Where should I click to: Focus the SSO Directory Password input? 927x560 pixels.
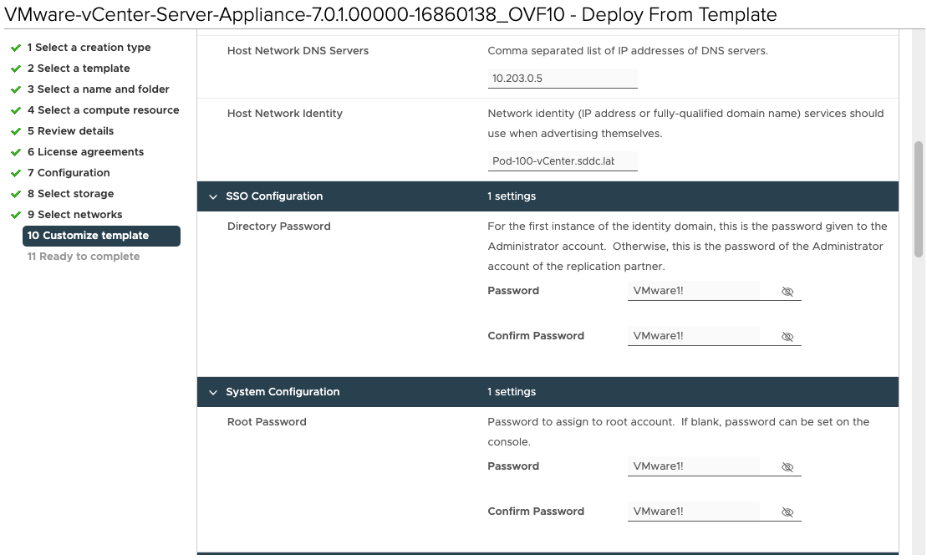tap(692, 291)
